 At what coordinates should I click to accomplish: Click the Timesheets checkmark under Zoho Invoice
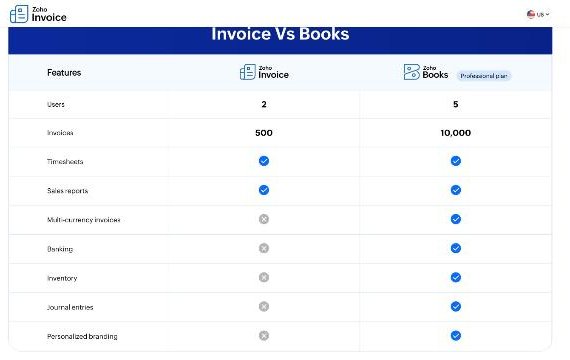coord(264,161)
